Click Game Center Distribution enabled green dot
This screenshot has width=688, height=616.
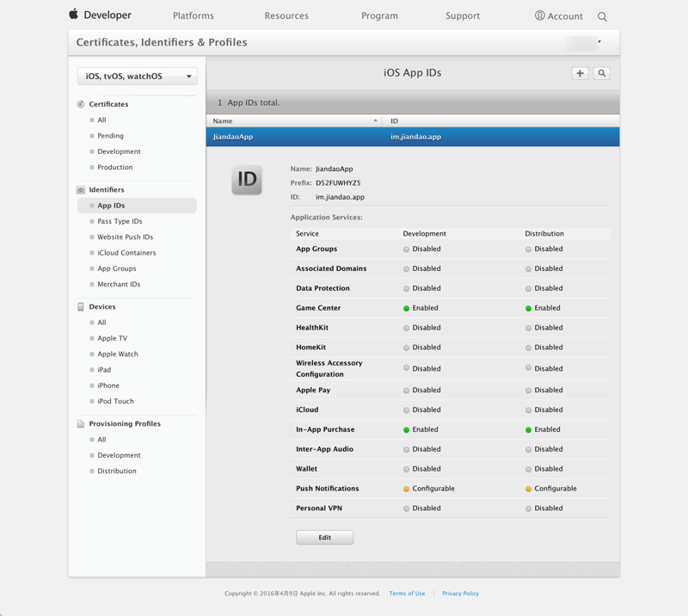pos(528,308)
